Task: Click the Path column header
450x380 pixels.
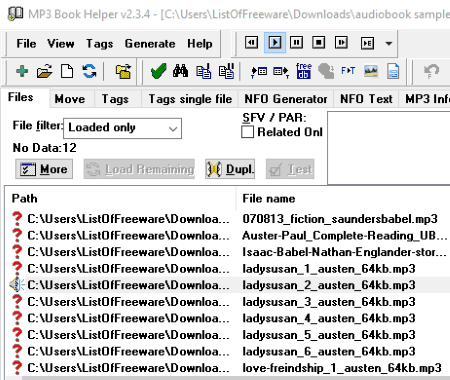Action: tap(121, 199)
